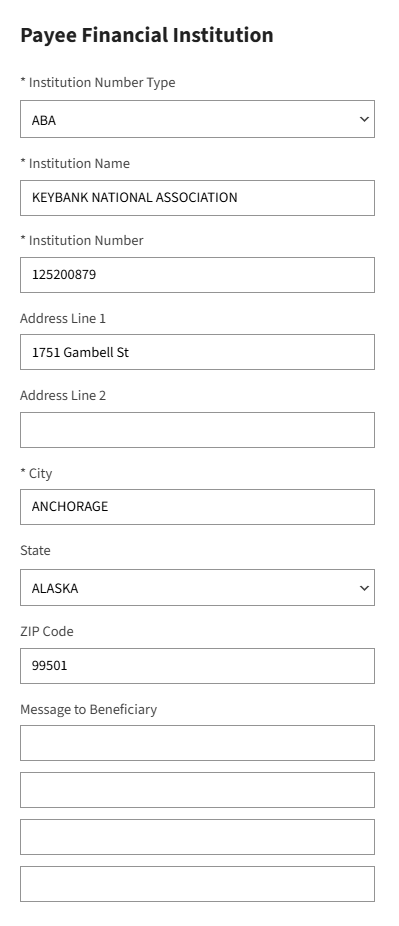This screenshot has width=399, height=926.
Task: Click the ZIP Code label text
Action: [x=47, y=631]
